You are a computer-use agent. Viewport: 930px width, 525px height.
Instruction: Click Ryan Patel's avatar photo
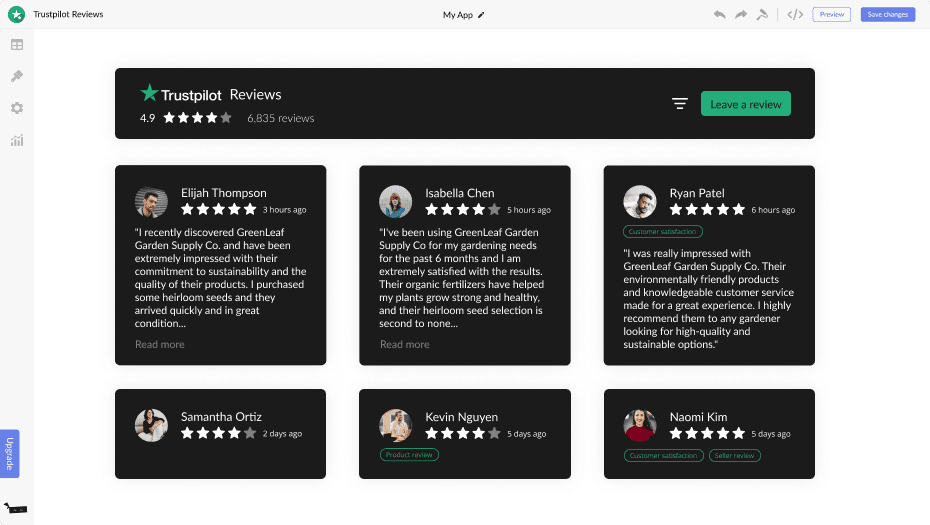point(640,202)
